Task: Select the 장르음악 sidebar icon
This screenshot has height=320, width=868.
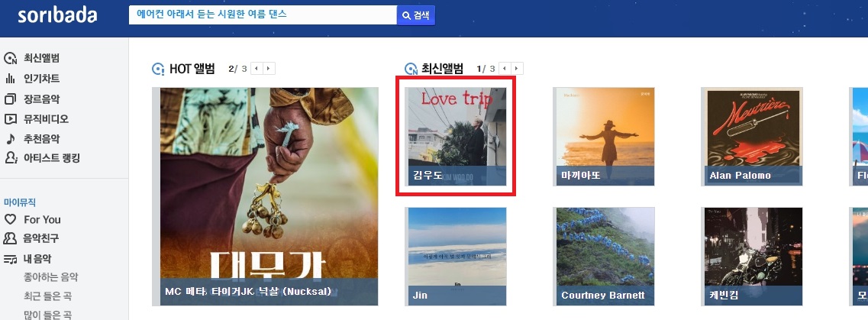Action: (x=11, y=99)
